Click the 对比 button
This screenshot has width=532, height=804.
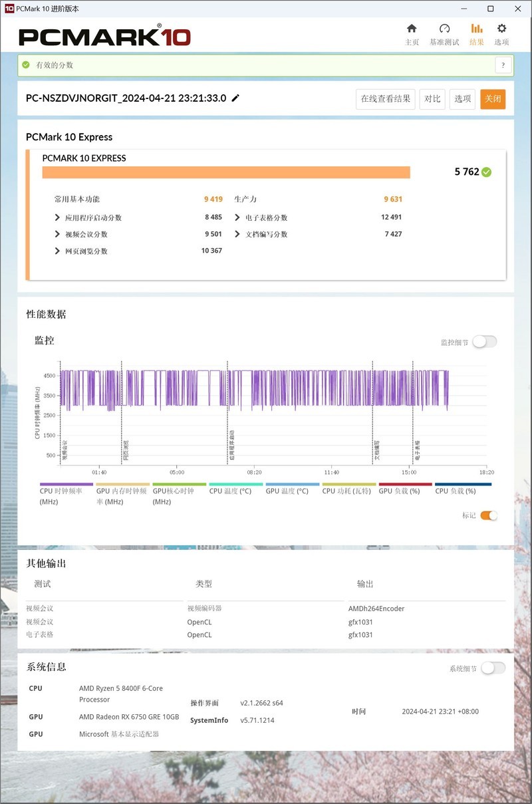432,98
